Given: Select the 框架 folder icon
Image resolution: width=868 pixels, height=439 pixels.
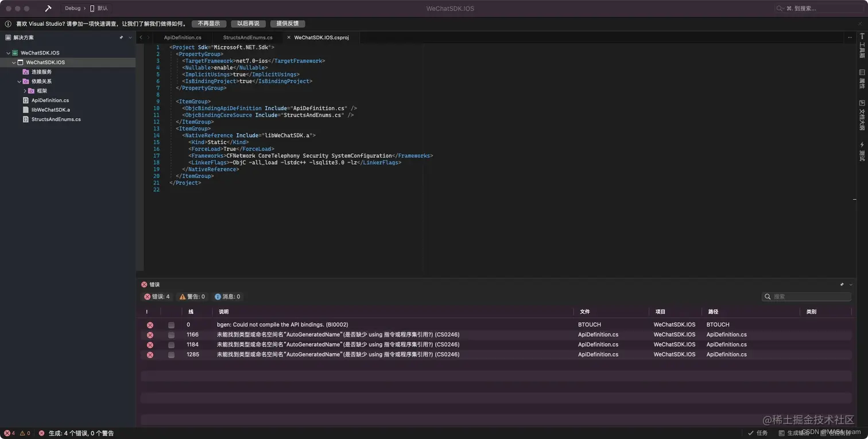Looking at the screenshot, I should pos(32,91).
